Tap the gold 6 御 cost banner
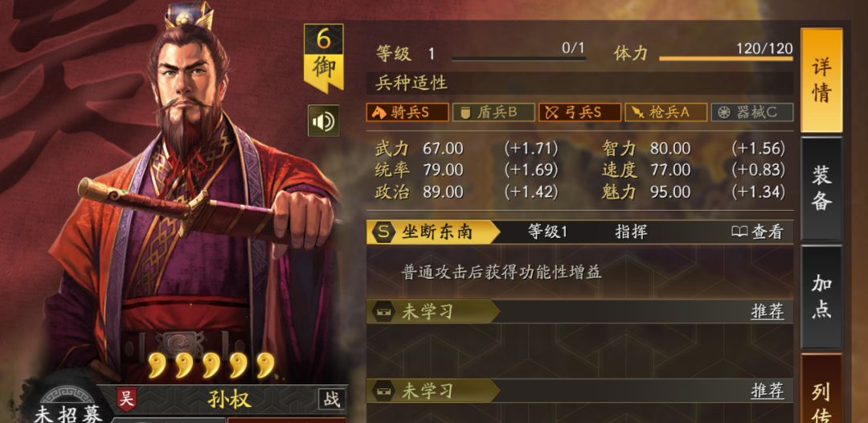Screen dimensions: 868x423 [323, 58]
